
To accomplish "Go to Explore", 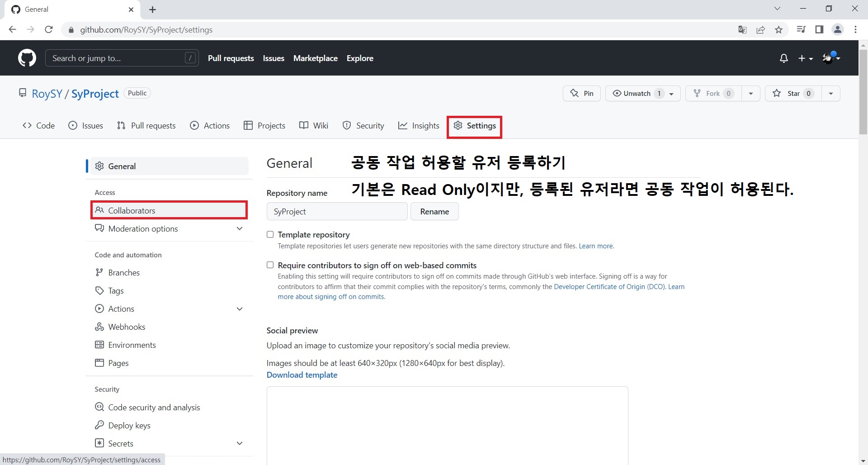I will [x=360, y=58].
